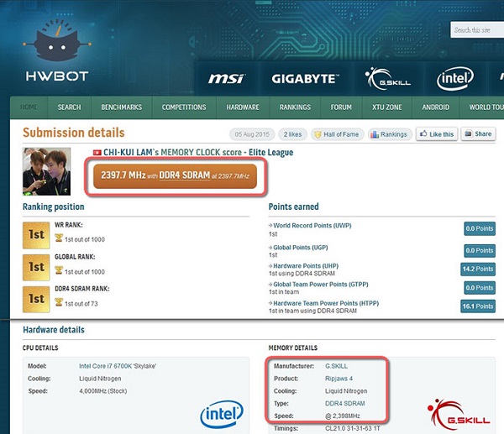The height and width of the screenshot is (434, 504).
Task: Open the Ripjaws 4 product link
Action: pos(339,379)
